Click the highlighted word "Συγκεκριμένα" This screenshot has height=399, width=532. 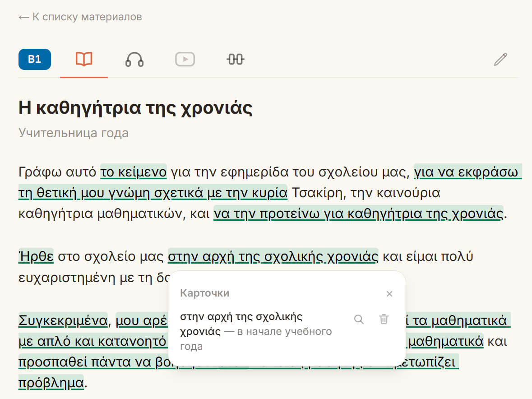63,320
